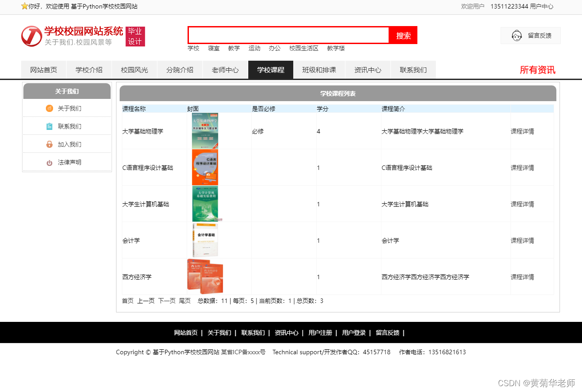Click the 校园生活区 hot search keyword
Screen dimensions: 582x392
tap(303, 48)
